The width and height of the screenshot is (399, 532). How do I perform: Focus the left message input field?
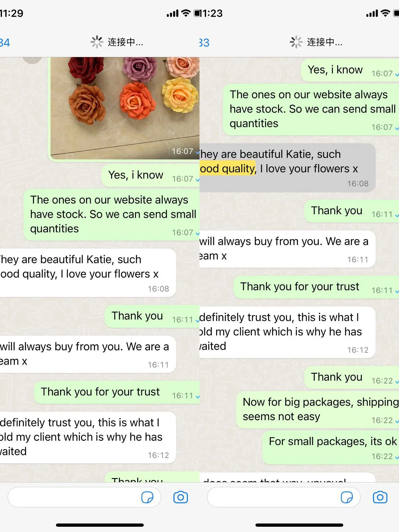pos(84,497)
